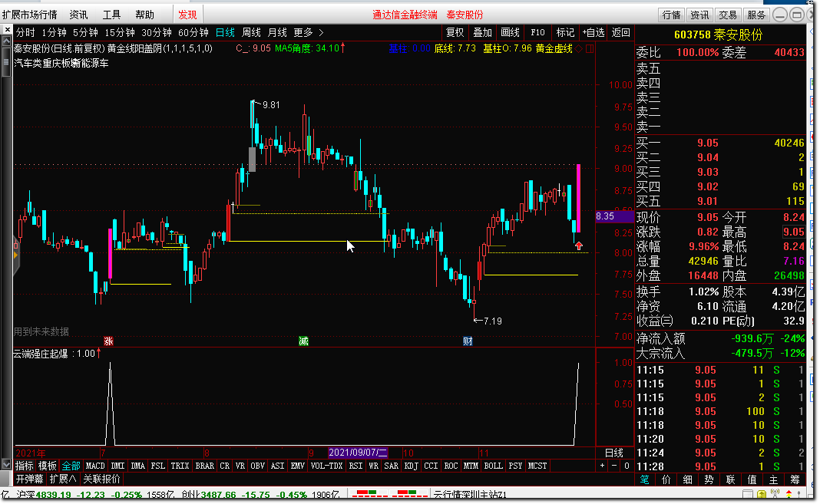
Task: Open 资讯 menu in the top-left menu bar
Action: coord(78,15)
